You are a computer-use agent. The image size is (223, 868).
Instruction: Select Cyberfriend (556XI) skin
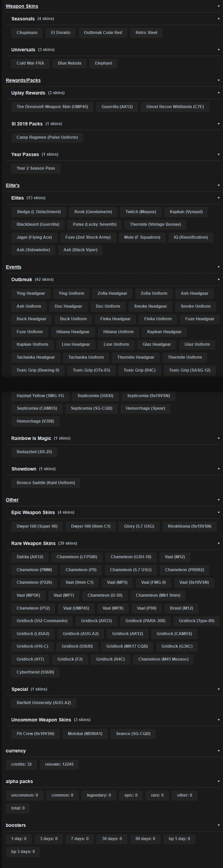pos(35,672)
